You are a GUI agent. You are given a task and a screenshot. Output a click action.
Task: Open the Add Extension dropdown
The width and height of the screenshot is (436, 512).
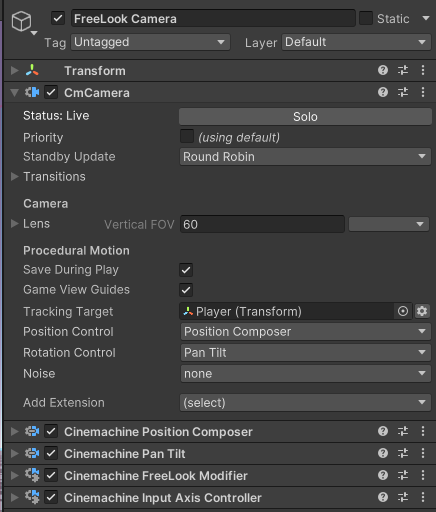pyautogui.click(x=305, y=403)
